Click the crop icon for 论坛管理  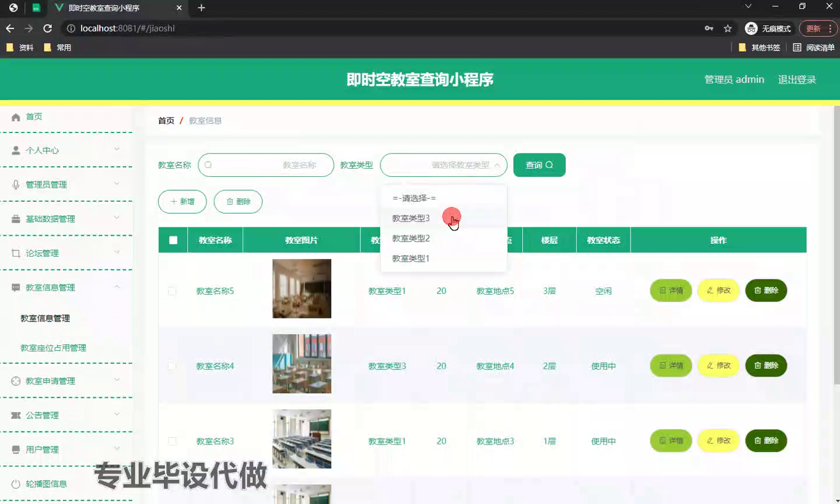[16, 253]
